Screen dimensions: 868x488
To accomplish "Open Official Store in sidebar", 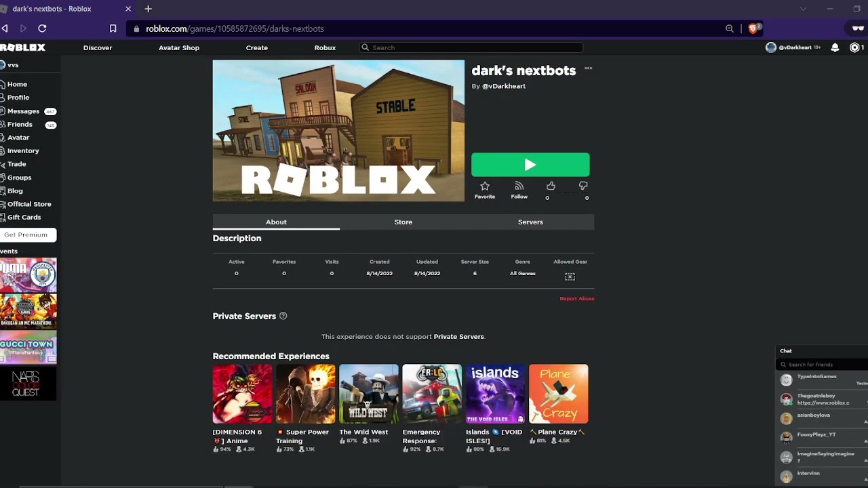I will pos(29,204).
